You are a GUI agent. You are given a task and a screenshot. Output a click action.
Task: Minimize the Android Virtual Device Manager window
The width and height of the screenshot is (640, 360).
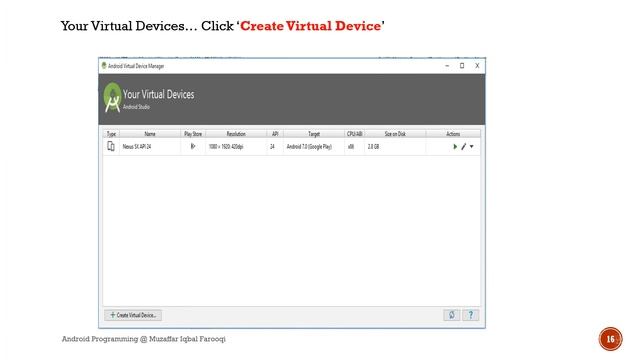447,66
